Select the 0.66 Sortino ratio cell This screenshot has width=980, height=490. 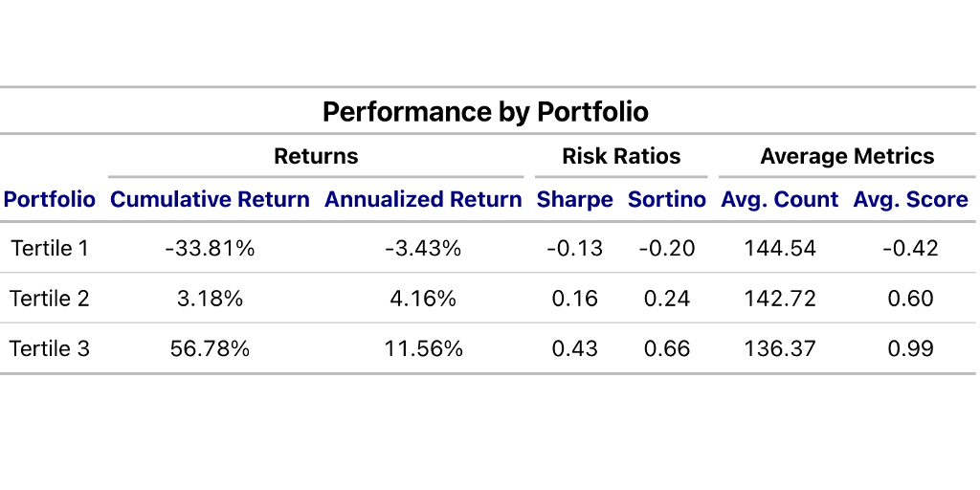tap(666, 348)
